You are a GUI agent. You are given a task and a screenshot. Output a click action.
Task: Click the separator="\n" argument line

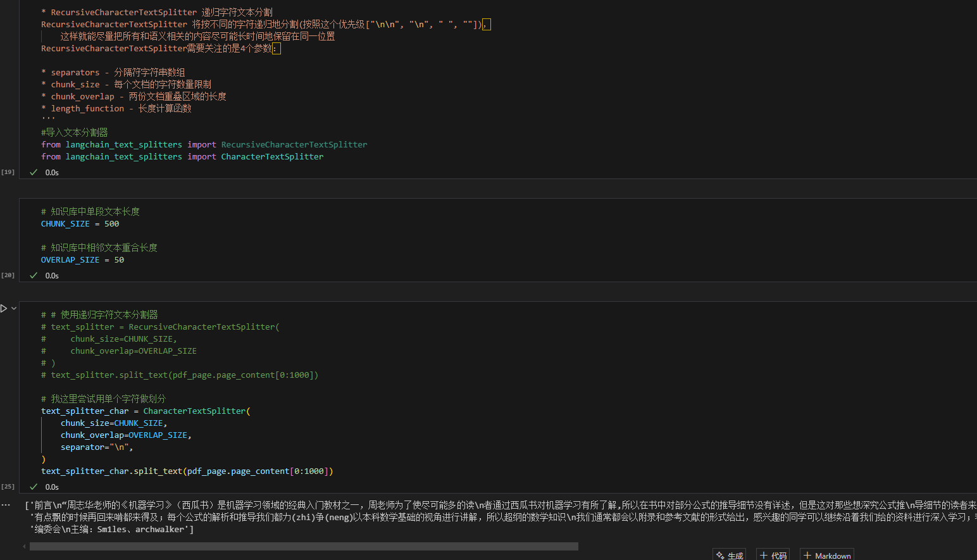[97, 447]
